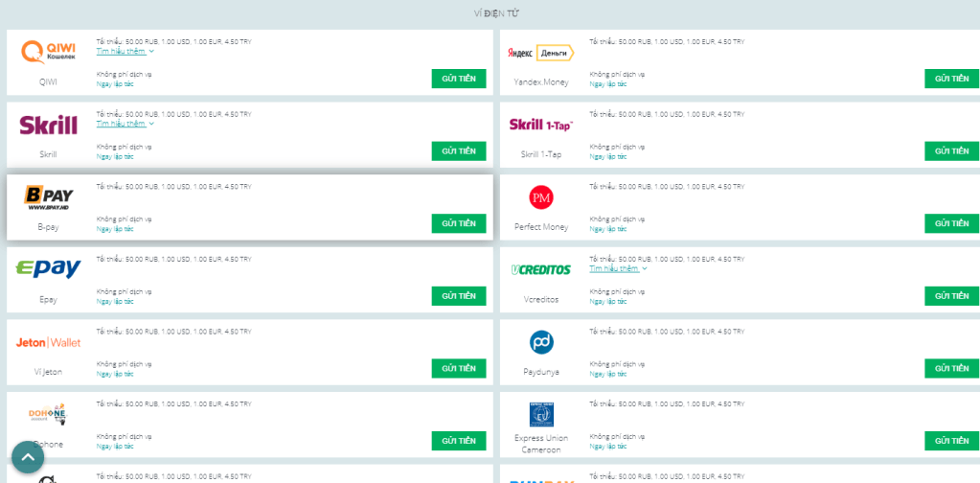The height and width of the screenshot is (483, 980).
Task: Click GỬI TIỀN for Vi Jeton
Action: point(458,368)
